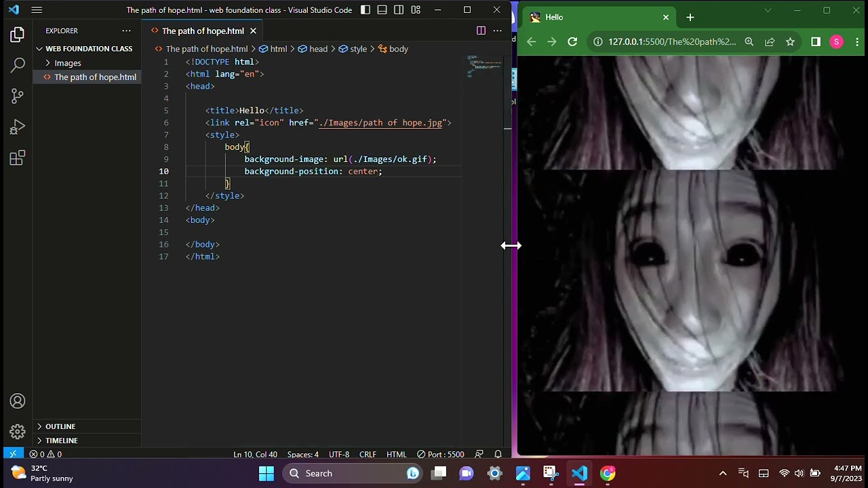The width and height of the screenshot is (868, 488).
Task: View site information icon in address bar
Action: click(598, 42)
